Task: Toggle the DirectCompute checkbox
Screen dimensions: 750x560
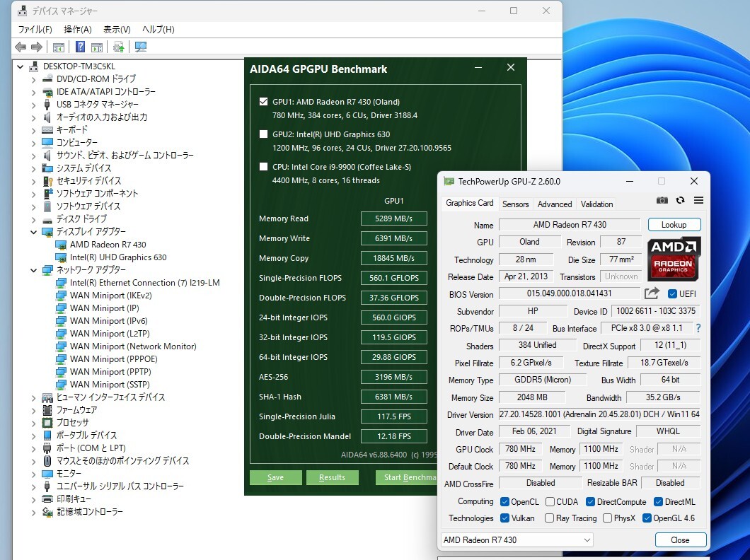Action: (590, 502)
